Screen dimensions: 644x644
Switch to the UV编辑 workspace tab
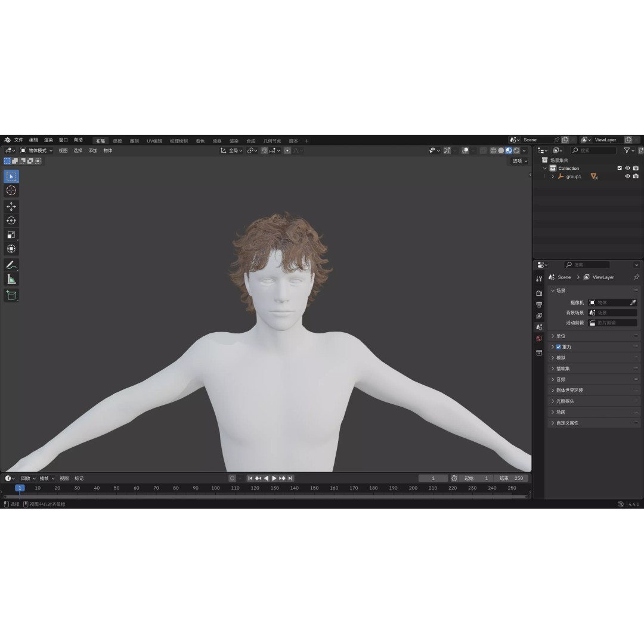(154, 141)
